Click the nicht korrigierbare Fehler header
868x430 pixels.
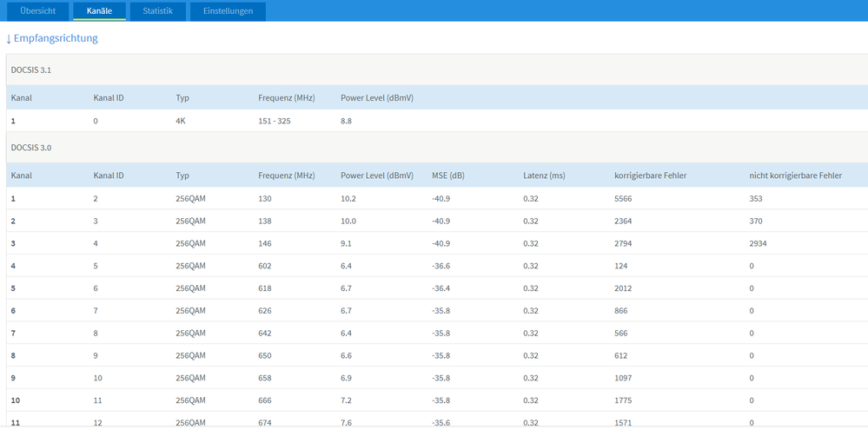796,175
